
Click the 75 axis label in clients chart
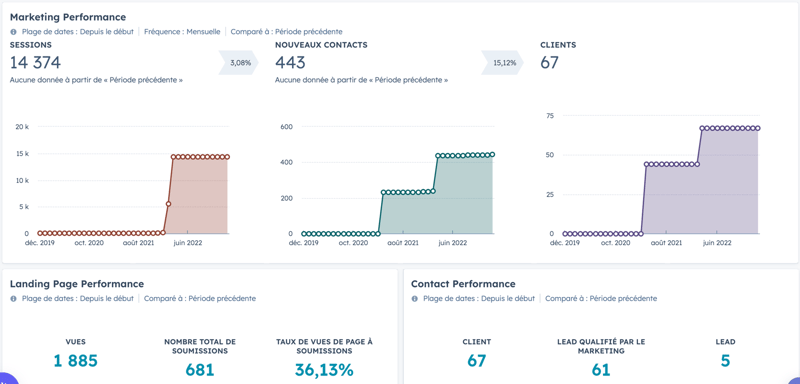click(x=549, y=116)
